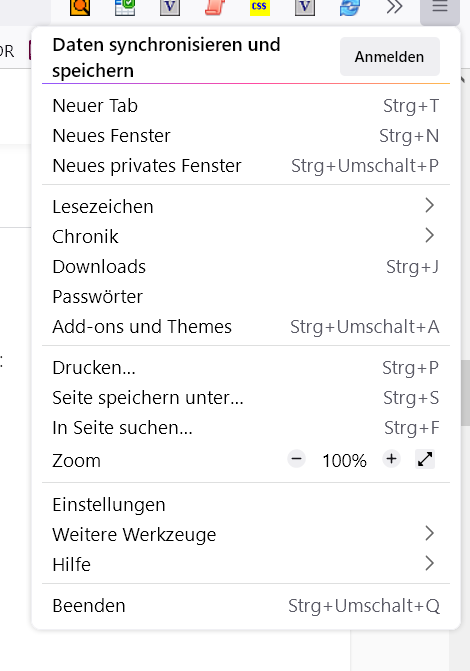The height and width of the screenshot is (671, 470).
Task: Click the page scrollbar thumb at right edge
Action: [x=465, y=393]
